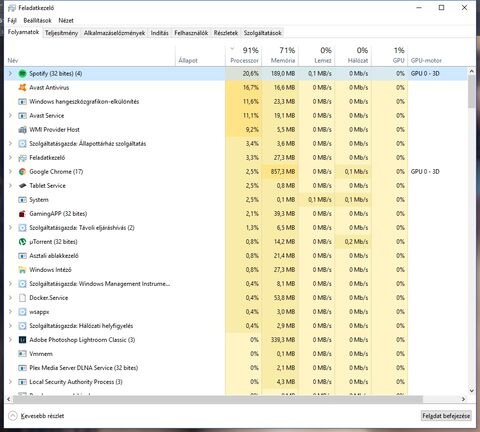Click the Feladat befejezése button
Viewport: 480px width, 432px height.
coord(446,416)
